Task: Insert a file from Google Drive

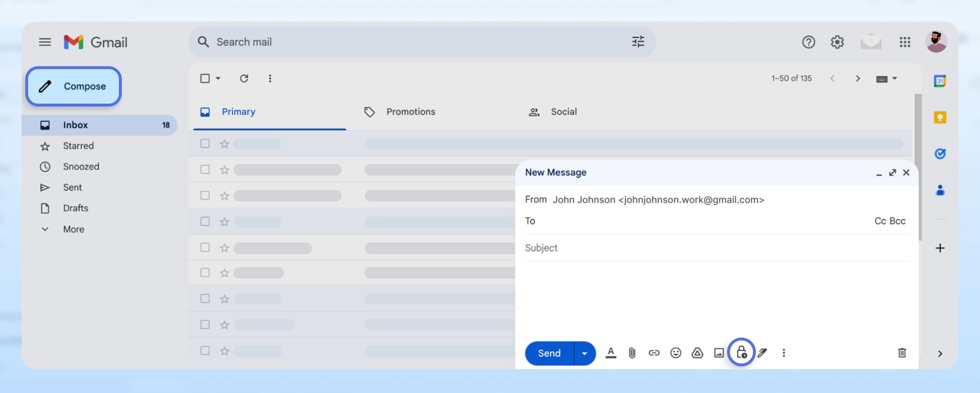Action: pyautogui.click(x=697, y=353)
